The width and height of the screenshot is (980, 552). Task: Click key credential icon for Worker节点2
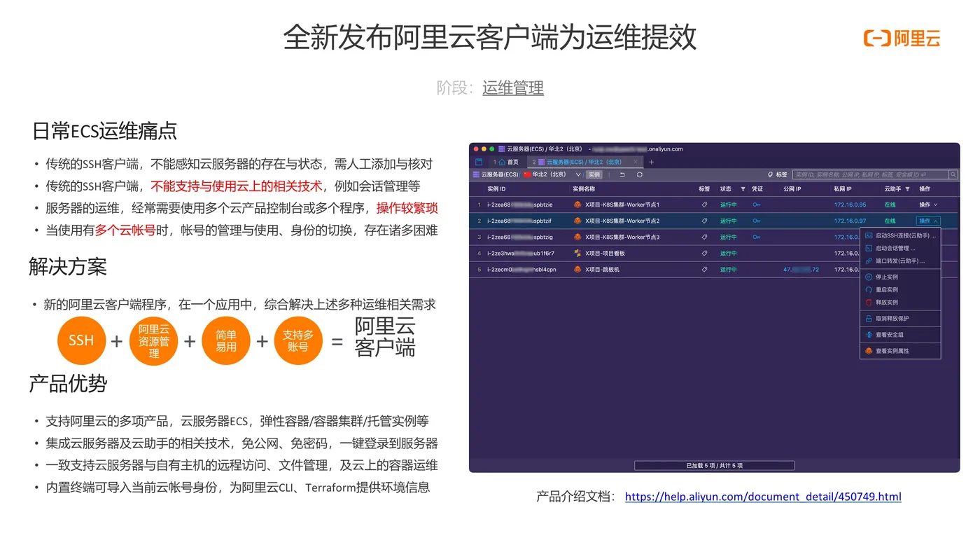pyautogui.click(x=756, y=221)
